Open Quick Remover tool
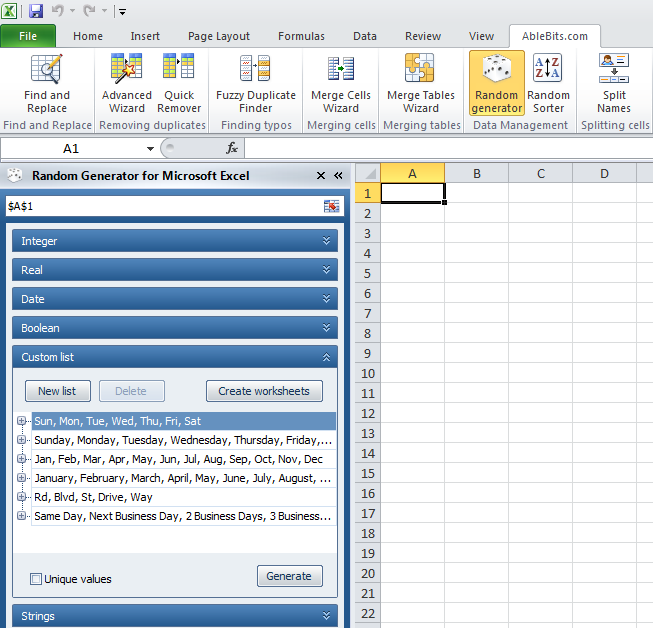Viewport: 653px width, 628px height. point(179,84)
